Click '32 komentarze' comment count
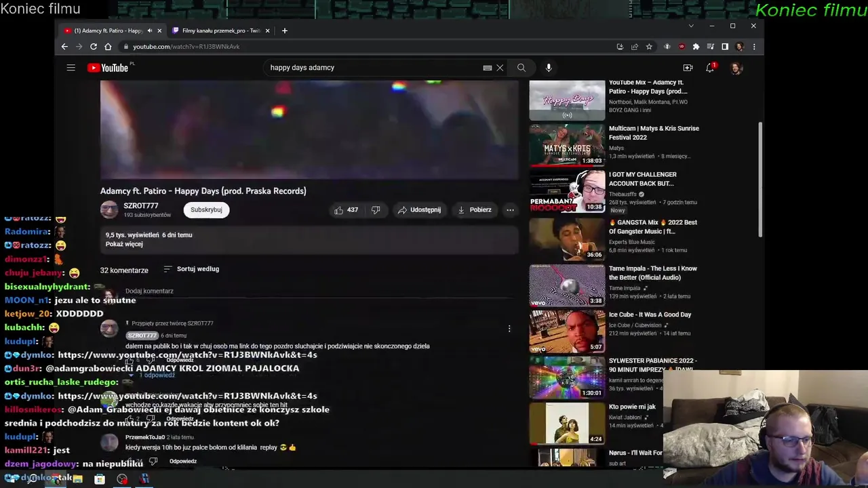The width and height of the screenshot is (868, 488). coord(124,270)
